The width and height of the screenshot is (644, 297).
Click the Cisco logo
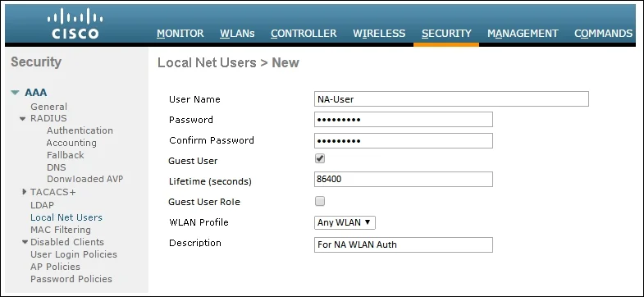[75, 24]
